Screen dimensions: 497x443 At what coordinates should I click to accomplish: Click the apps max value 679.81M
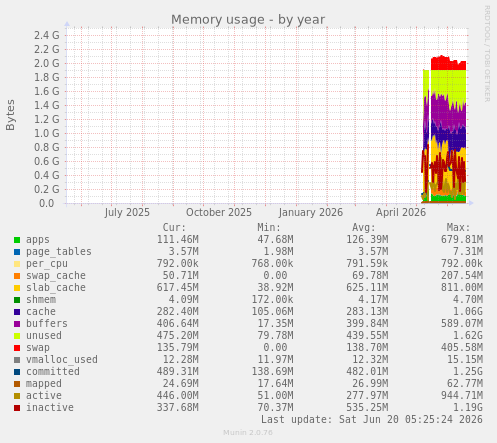click(x=462, y=240)
